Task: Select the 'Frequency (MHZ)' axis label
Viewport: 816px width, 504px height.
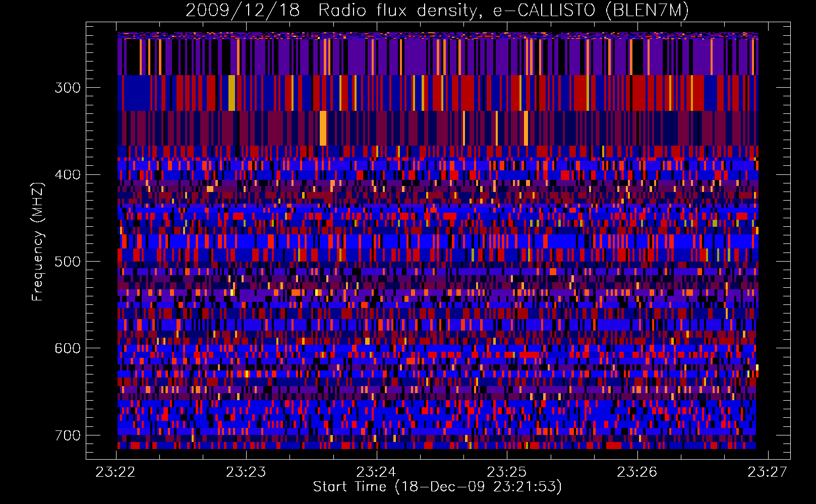Action: coord(38,241)
